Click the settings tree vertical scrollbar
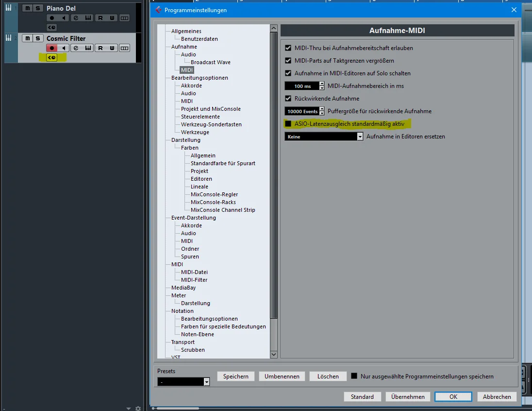Viewport: 532px width, 411px height. [x=273, y=175]
